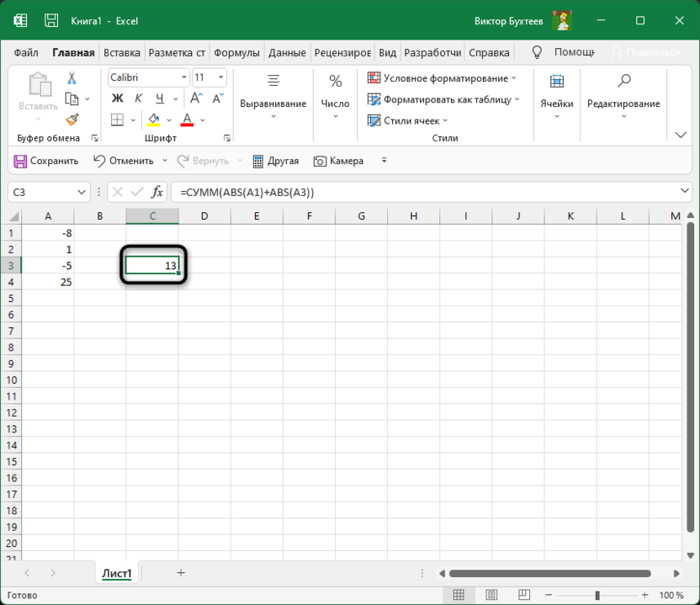Viewport: 700px width, 605px height.
Task: Click the Отменить undo button
Action: [123, 161]
